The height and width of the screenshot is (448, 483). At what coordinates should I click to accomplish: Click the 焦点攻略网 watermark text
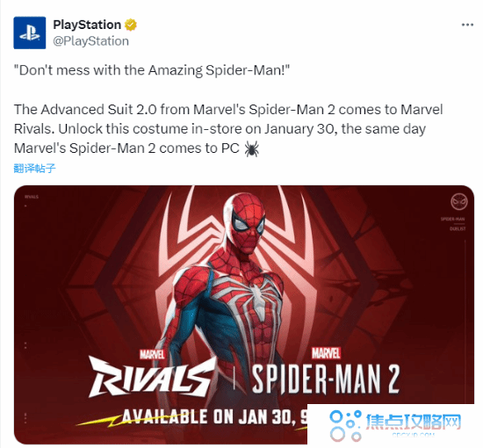click(414, 422)
